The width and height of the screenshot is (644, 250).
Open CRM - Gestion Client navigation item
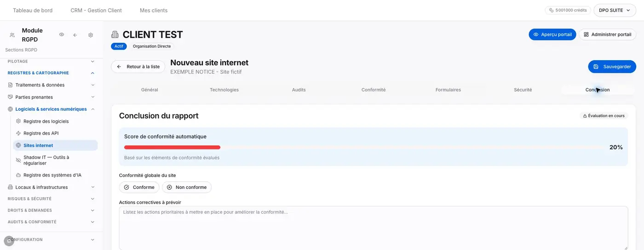click(x=96, y=10)
